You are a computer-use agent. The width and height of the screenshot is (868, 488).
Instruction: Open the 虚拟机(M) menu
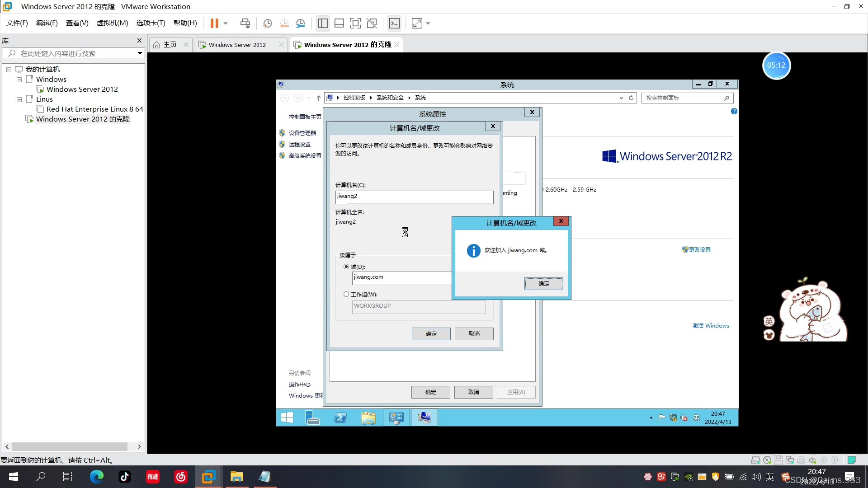[x=112, y=23]
